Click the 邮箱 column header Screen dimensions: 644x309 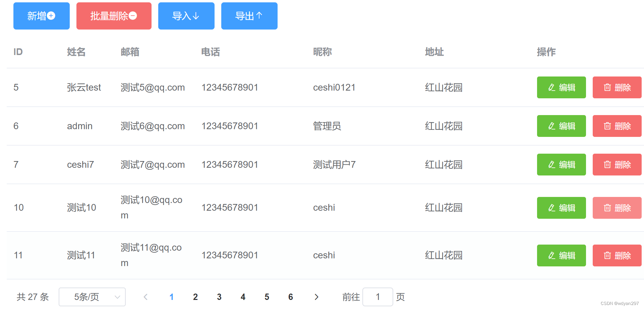(130, 52)
